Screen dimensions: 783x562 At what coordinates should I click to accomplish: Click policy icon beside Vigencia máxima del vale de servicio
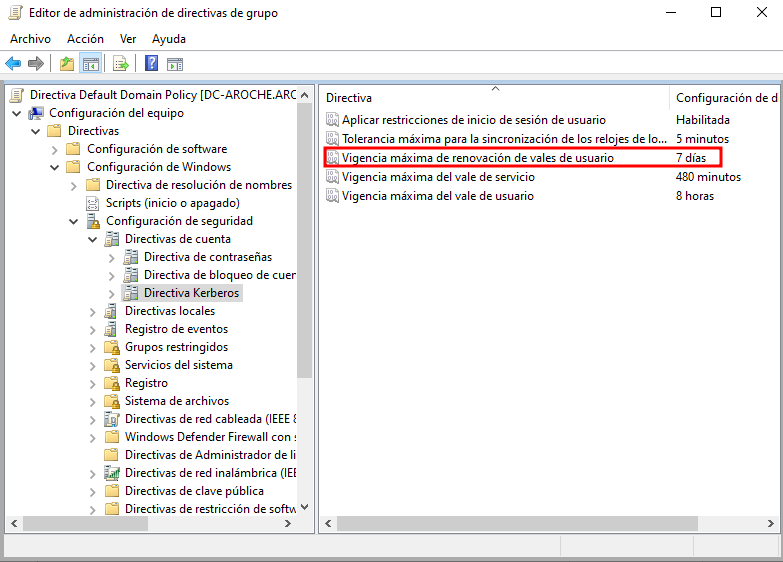332,176
